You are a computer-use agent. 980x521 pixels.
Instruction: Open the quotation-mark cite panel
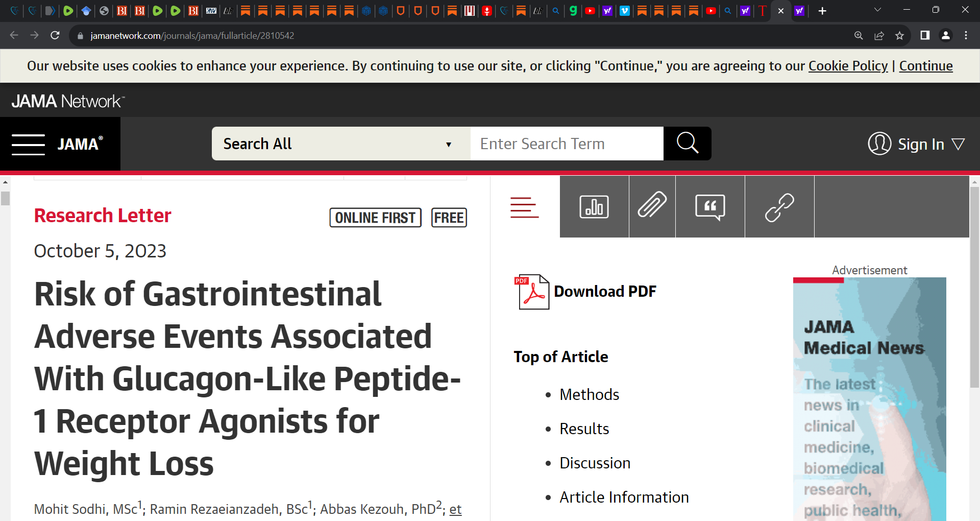710,207
